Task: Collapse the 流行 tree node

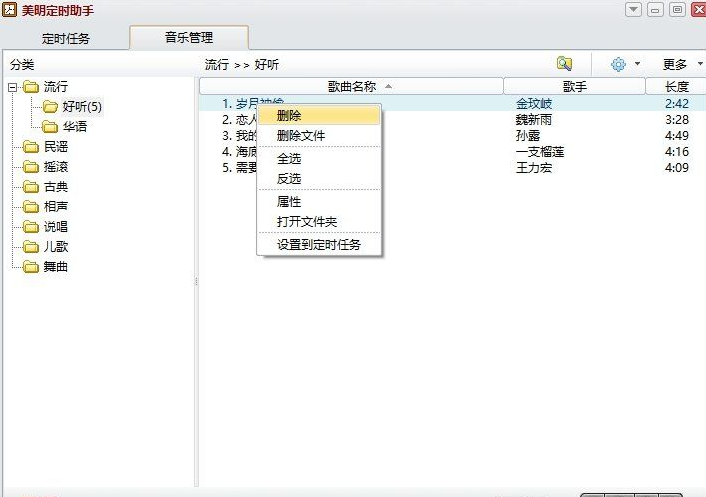Action: click(13, 87)
